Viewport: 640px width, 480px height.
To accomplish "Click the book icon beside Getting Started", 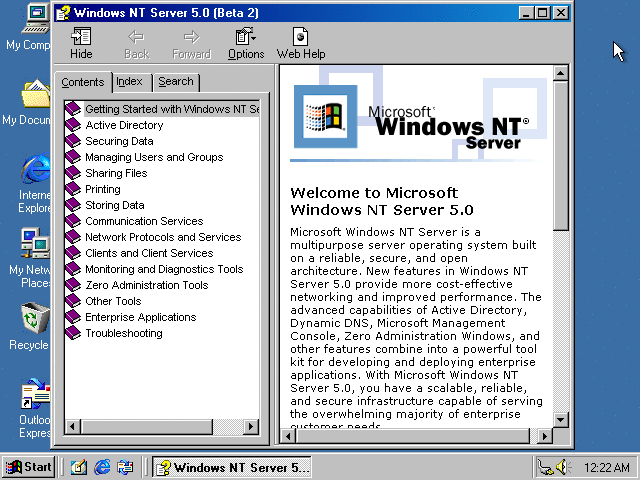I will point(73,109).
